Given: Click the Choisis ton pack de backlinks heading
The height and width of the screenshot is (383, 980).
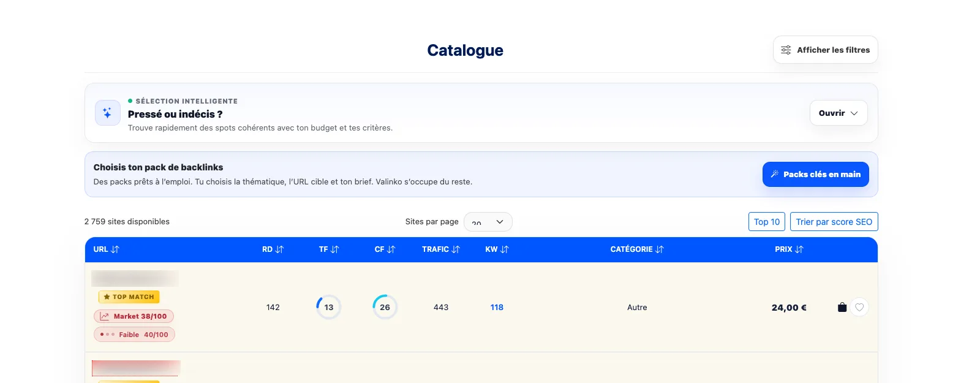Looking at the screenshot, I should [158, 167].
